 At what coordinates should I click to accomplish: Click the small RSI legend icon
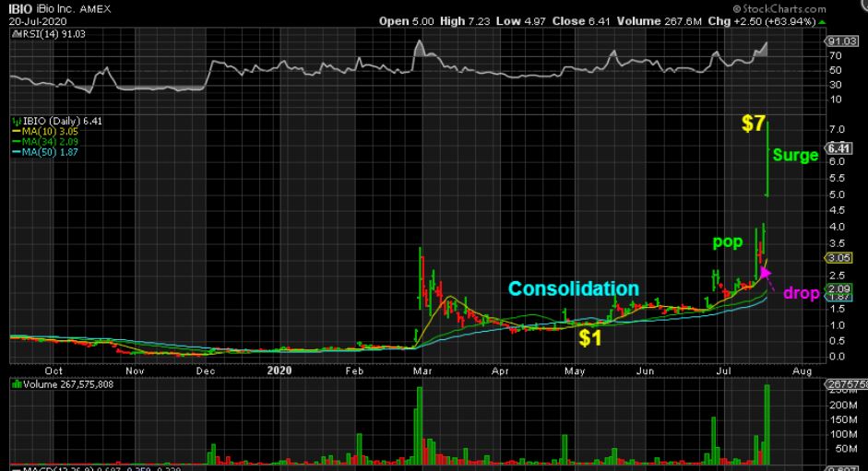click(x=17, y=34)
